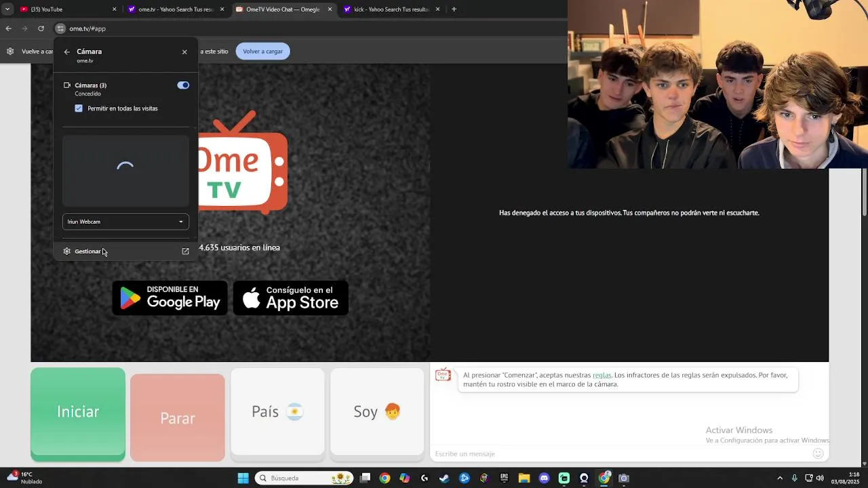
Task: Open the Google Play download badge
Action: click(x=170, y=298)
